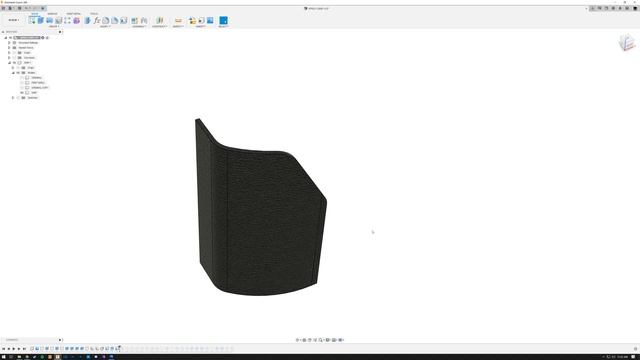
Task: Select the Fillet tool in Modify
Action: click(106, 20)
